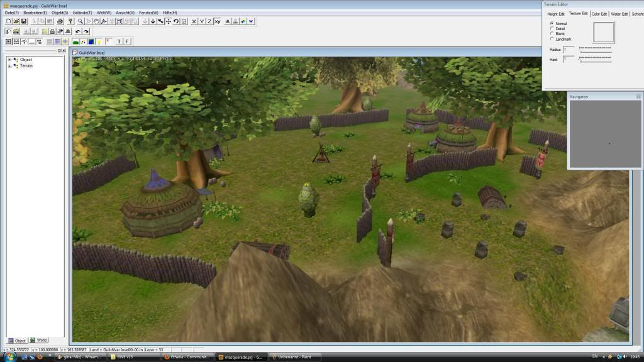This screenshot has width=644, height=362.
Task: Open the Gelände(T) menu
Action: coord(82,13)
